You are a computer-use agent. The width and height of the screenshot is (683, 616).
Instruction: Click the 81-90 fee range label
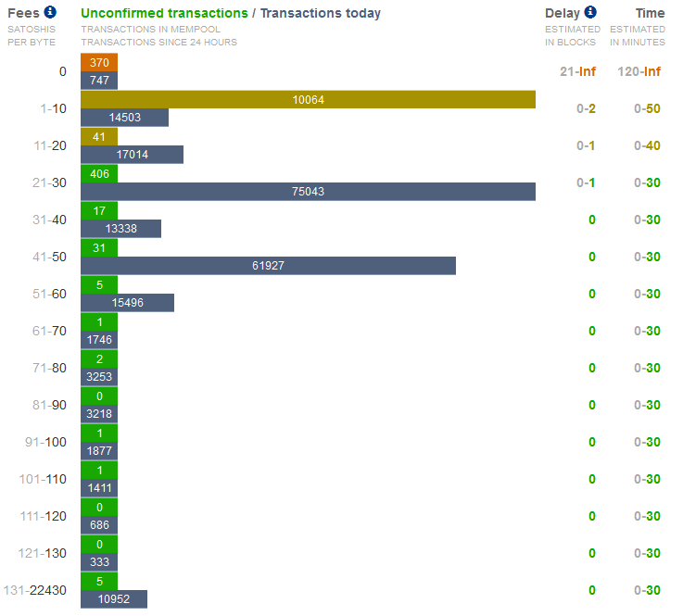(50, 405)
